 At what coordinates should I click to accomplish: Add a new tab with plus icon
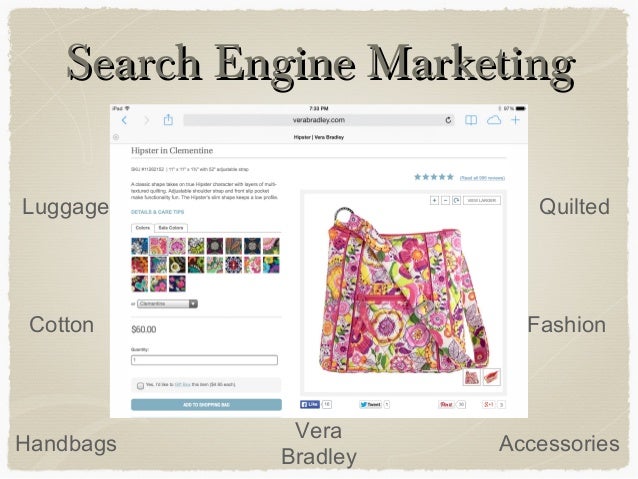coord(516,120)
